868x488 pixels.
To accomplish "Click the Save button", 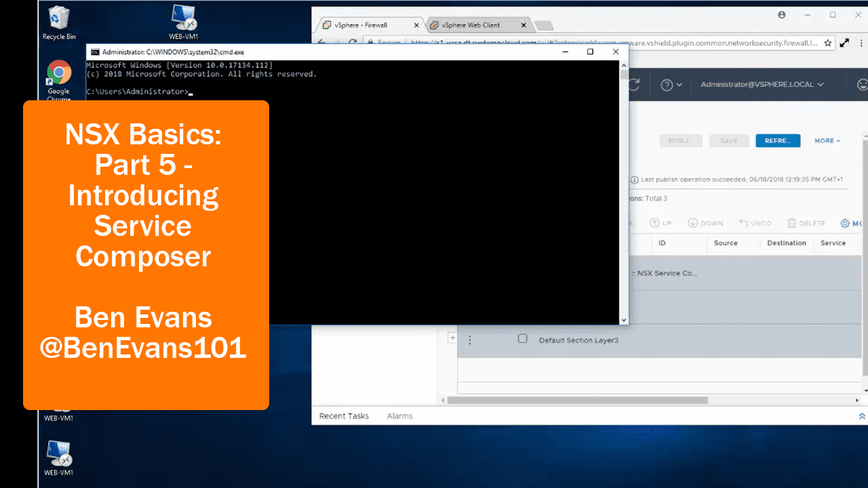I will click(729, 141).
